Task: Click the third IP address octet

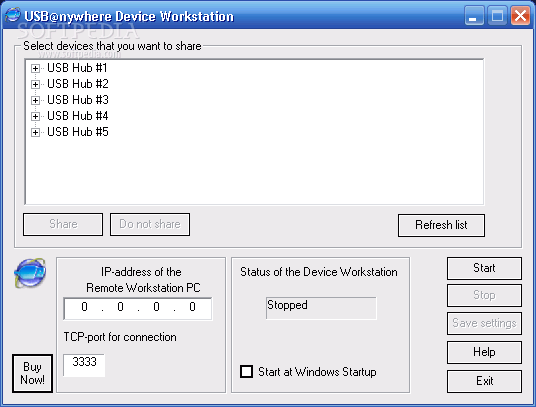Action: (156, 307)
